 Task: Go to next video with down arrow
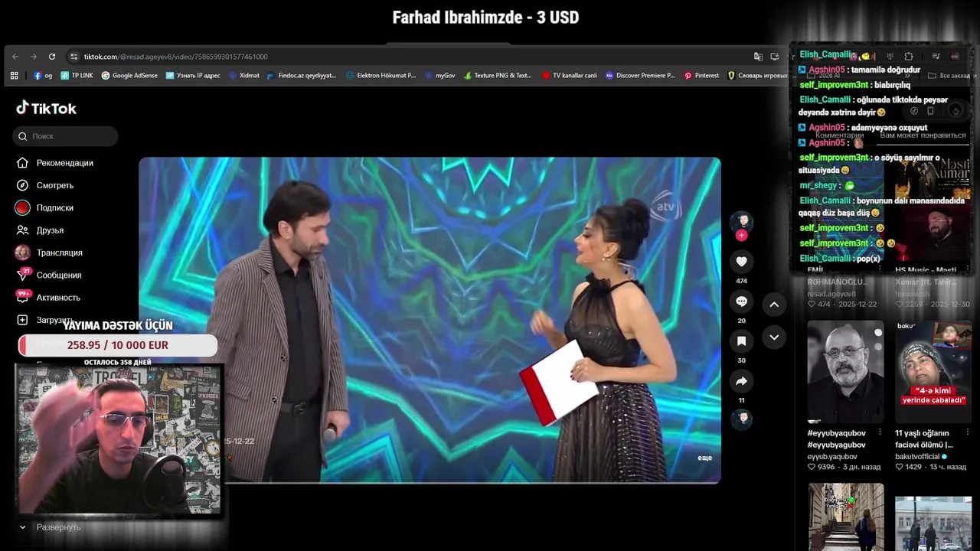[774, 337]
